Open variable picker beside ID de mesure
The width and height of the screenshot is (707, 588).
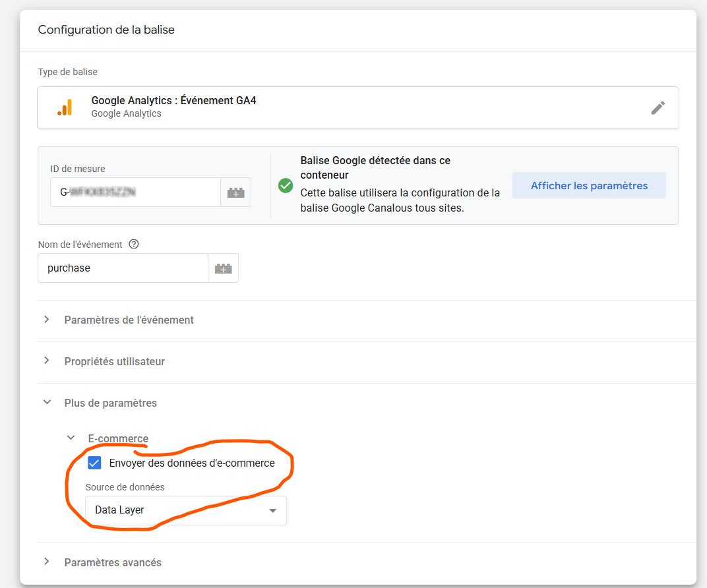coord(235,192)
